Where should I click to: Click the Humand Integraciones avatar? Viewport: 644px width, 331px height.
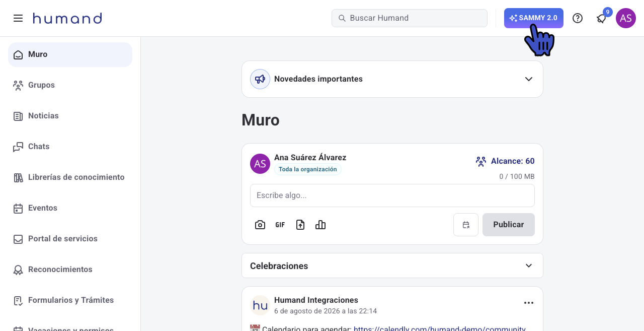pos(260,305)
